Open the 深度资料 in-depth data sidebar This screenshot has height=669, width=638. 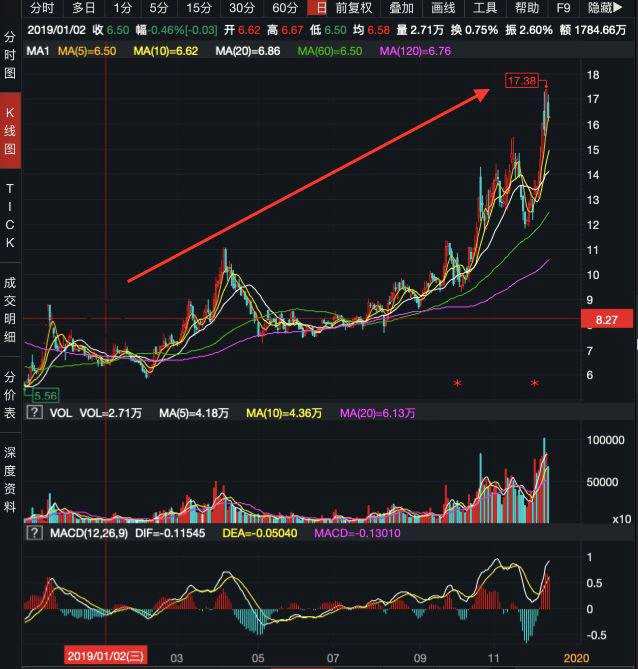point(10,479)
